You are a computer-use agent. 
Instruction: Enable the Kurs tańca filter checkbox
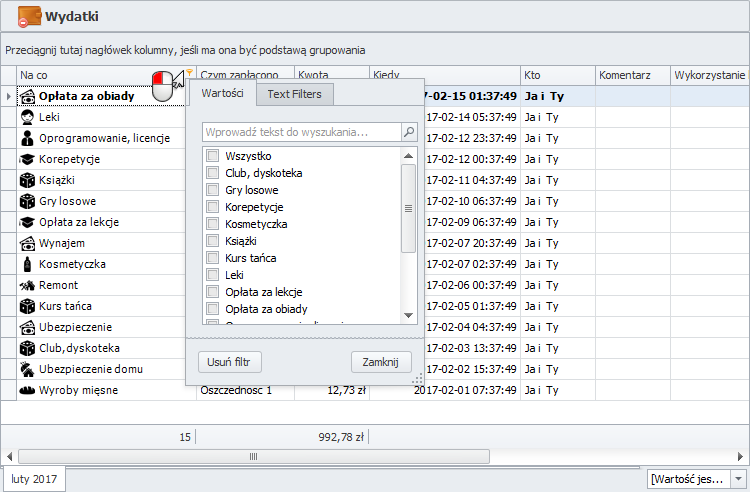tap(212, 258)
